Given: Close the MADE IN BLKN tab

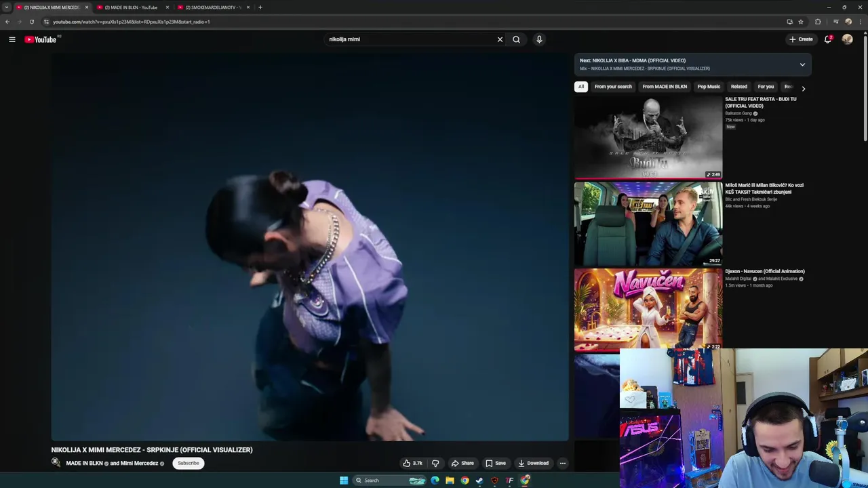Looking at the screenshot, I should click(x=167, y=7).
